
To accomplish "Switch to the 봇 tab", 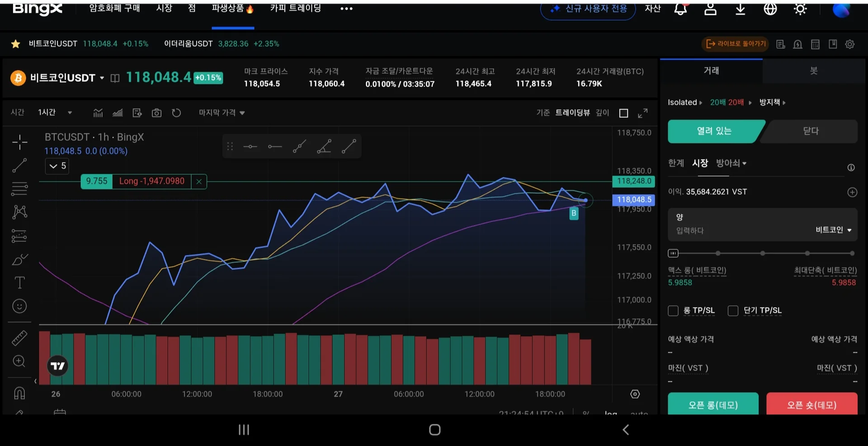I will click(x=814, y=71).
